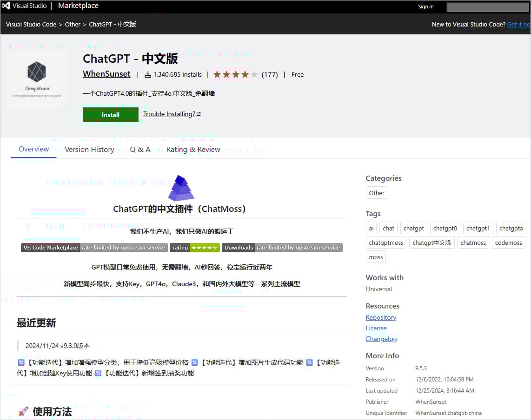Open the Other category filter
Viewport: 531px width, 420px height.
pos(376,192)
